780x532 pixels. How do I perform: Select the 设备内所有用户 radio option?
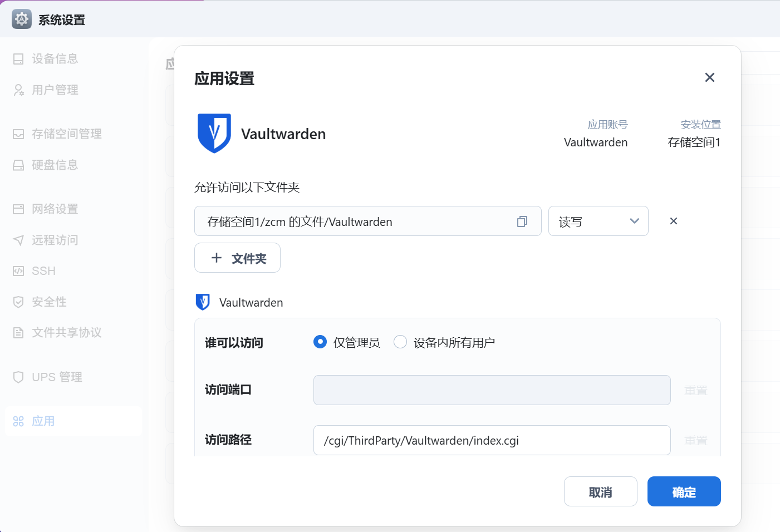400,342
